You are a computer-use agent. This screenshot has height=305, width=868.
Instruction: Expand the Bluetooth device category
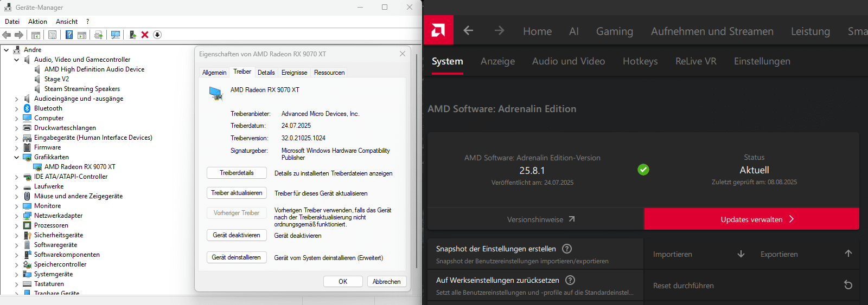(16, 109)
